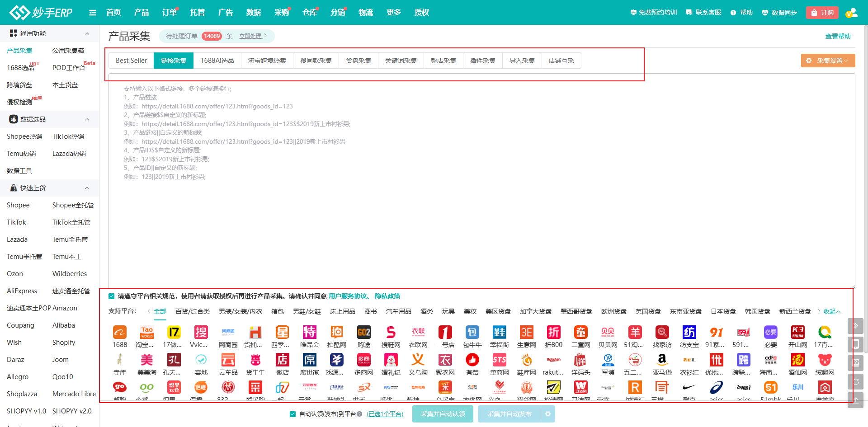Pick the 找家纺 platform icon
The image size is (868, 427).
[662, 333]
